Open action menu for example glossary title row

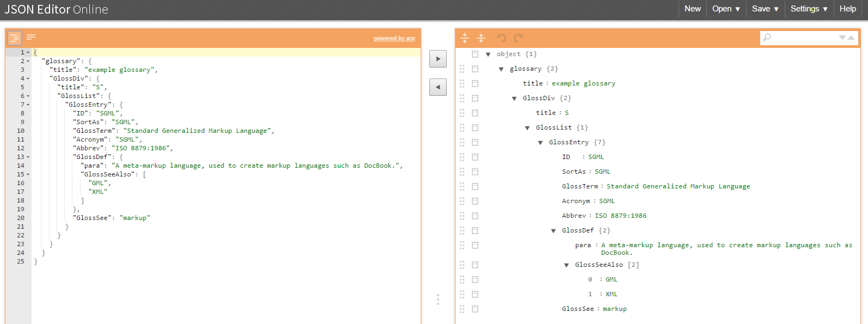click(475, 84)
